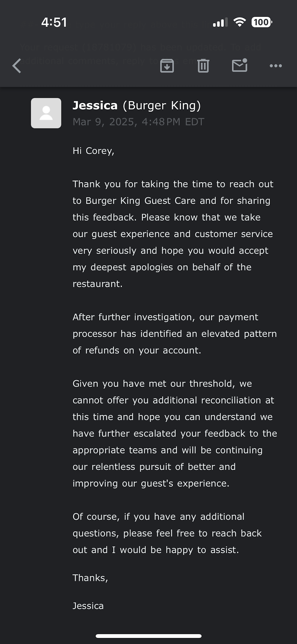Archive this email with the box icon

(167, 66)
